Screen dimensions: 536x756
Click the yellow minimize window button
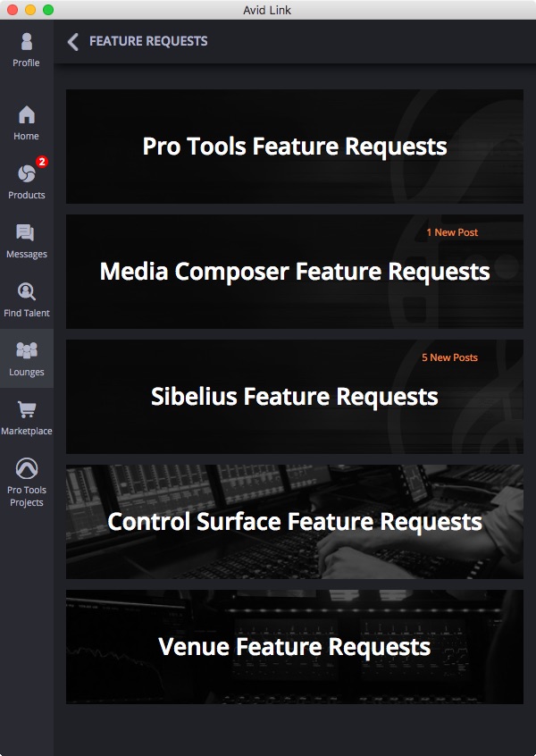[30, 10]
